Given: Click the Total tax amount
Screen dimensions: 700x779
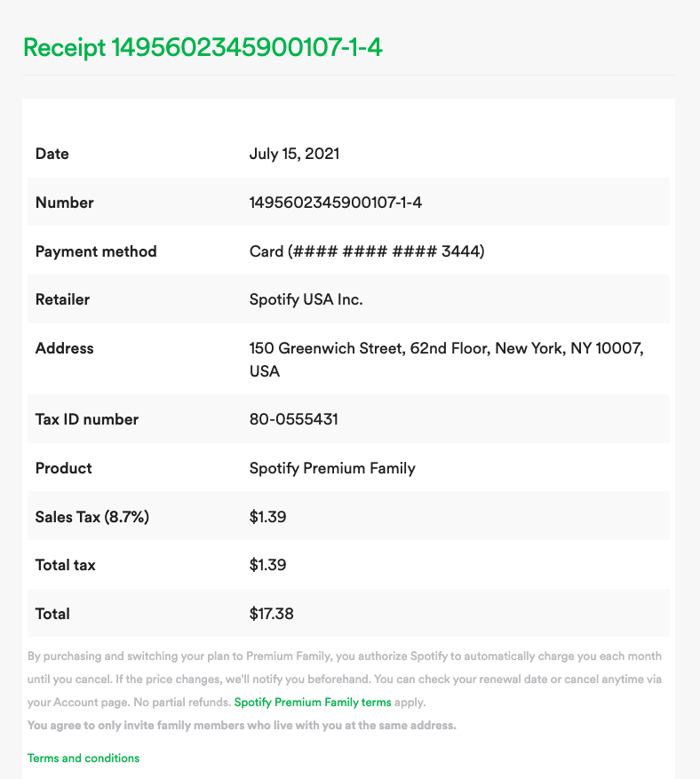Looking at the screenshot, I should click(267, 565).
